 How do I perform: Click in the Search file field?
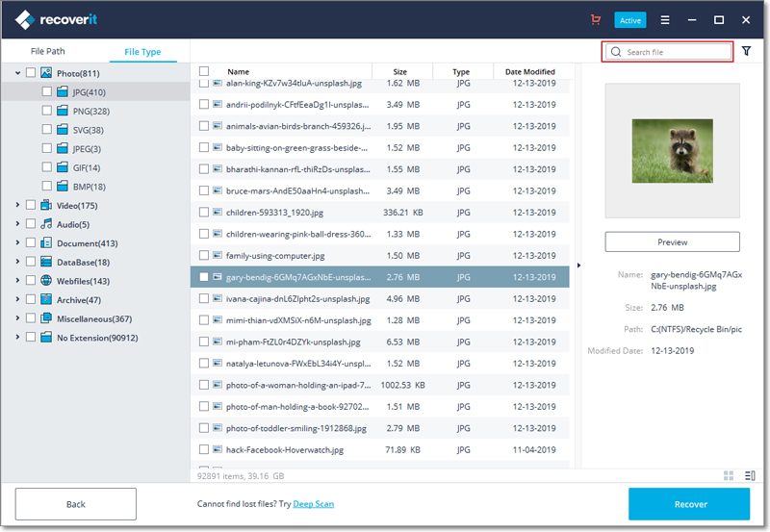click(x=667, y=52)
